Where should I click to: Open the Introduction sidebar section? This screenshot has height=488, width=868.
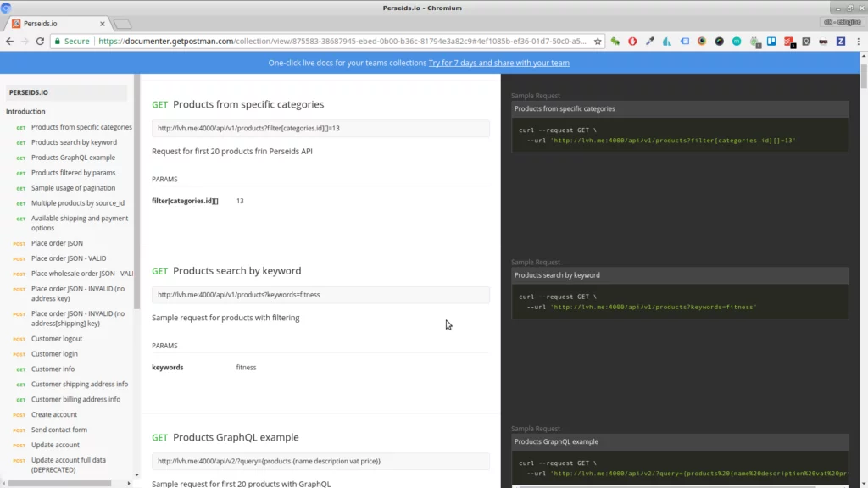(25, 111)
